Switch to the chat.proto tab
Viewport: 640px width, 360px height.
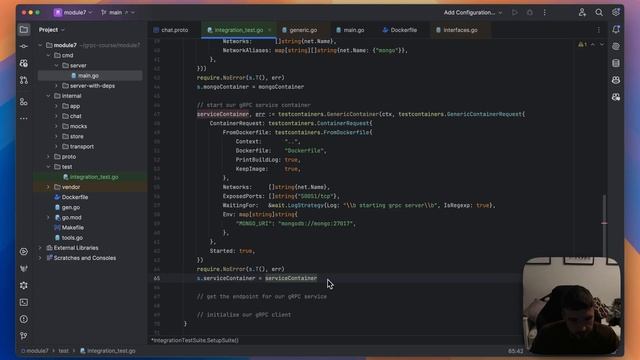171,30
